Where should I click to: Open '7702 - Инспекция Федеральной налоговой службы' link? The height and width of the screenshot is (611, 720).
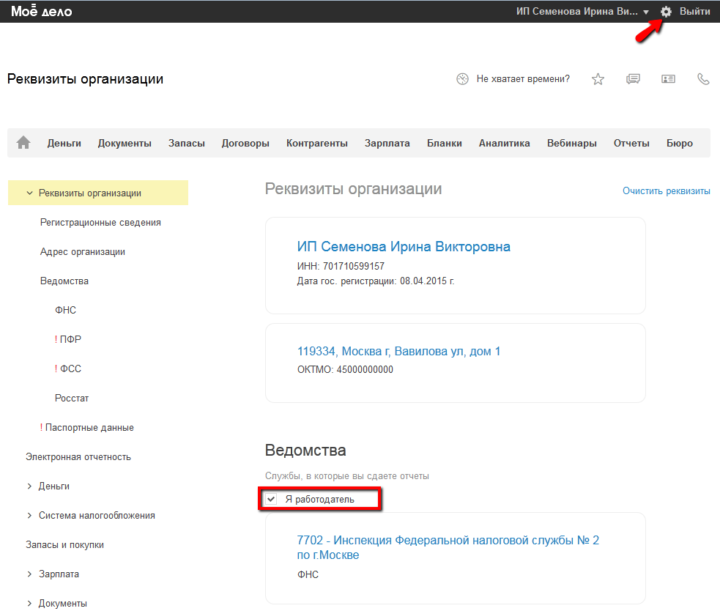[x=448, y=547]
